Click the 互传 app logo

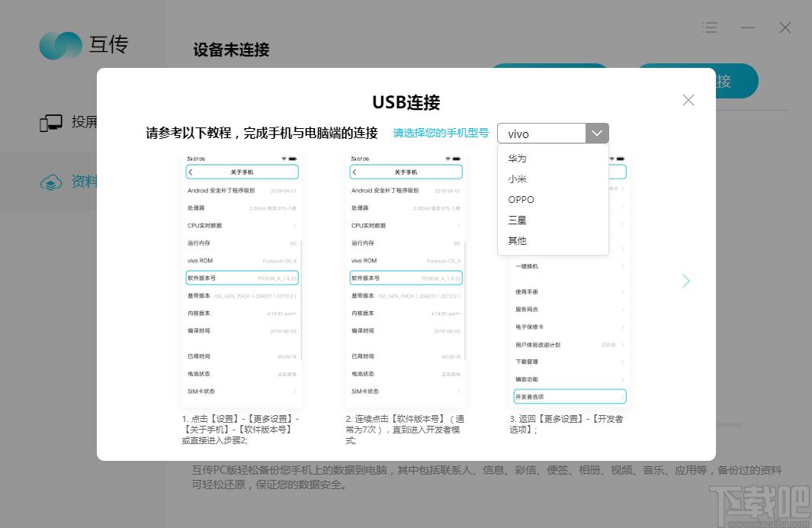point(83,45)
